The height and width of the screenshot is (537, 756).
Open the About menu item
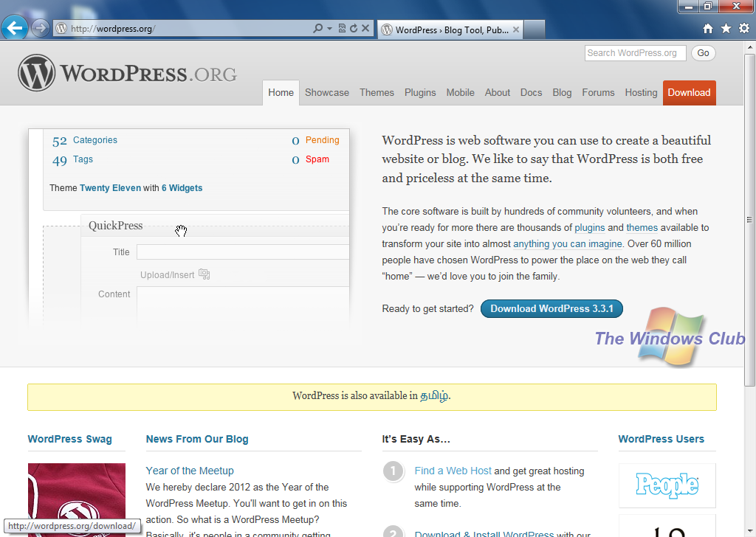point(497,92)
